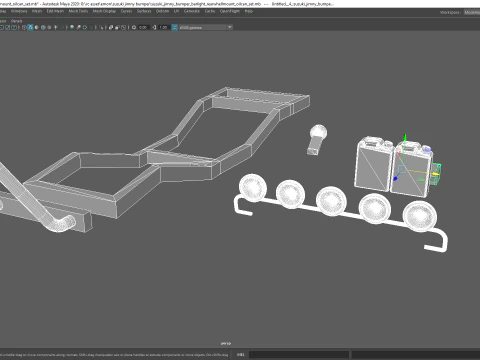The width and height of the screenshot is (480, 360).
Task: Select the curved pipe mesh at left
Action: pos(32,203)
